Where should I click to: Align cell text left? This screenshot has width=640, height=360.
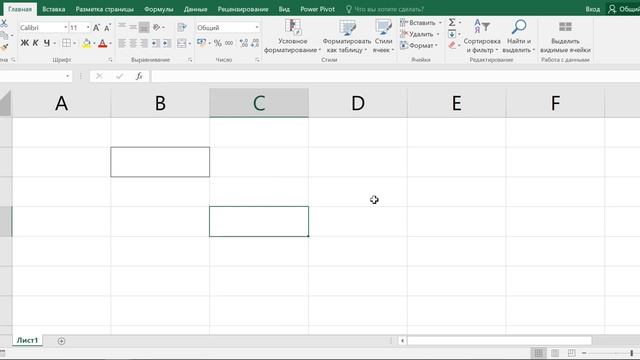point(122,43)
